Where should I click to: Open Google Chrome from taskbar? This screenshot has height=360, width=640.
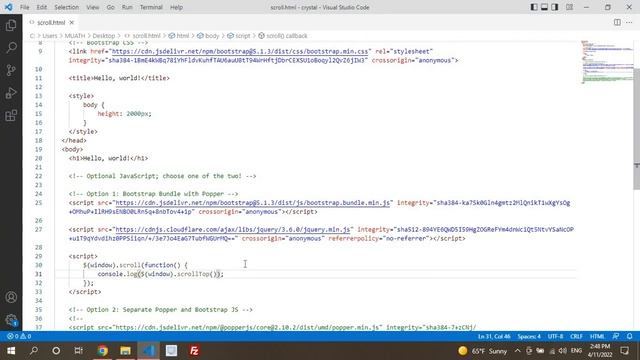pos(102,351)
